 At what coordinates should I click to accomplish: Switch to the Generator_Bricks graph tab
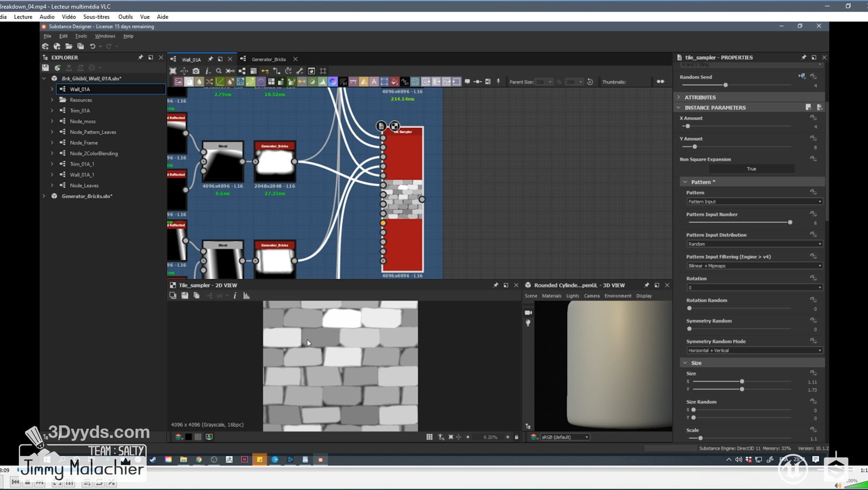coord(269,59)
